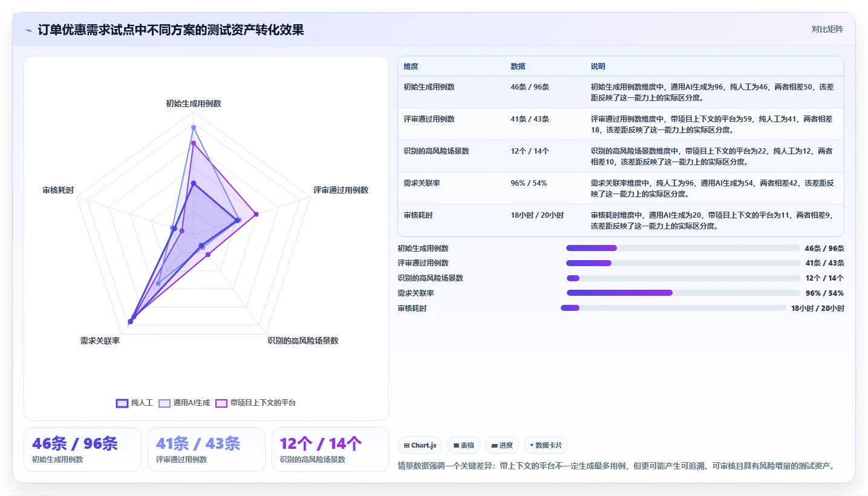Click the radar axis label 需求关联率
The width and height of the screenshot is (868, 496).
(x=100, y=341)
